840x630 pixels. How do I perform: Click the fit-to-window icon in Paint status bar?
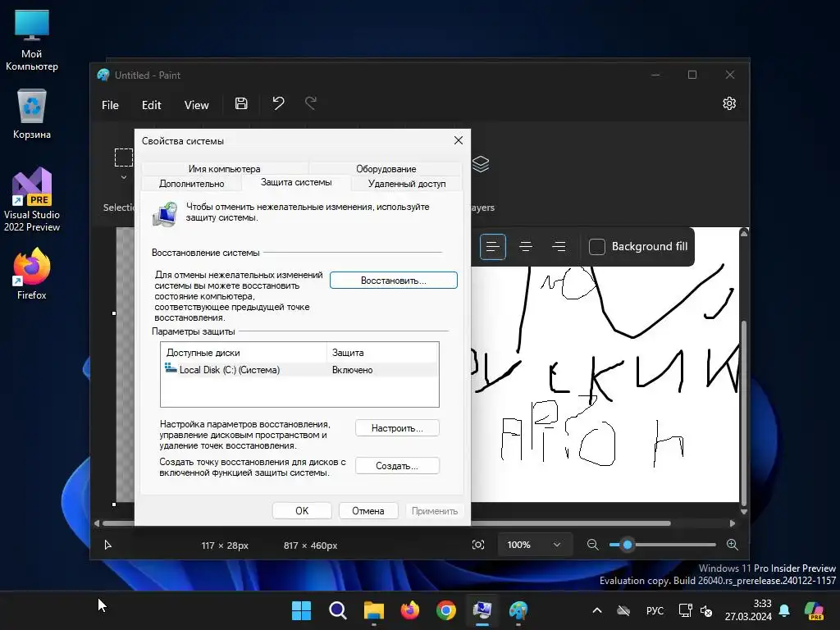tap(478, 545)
